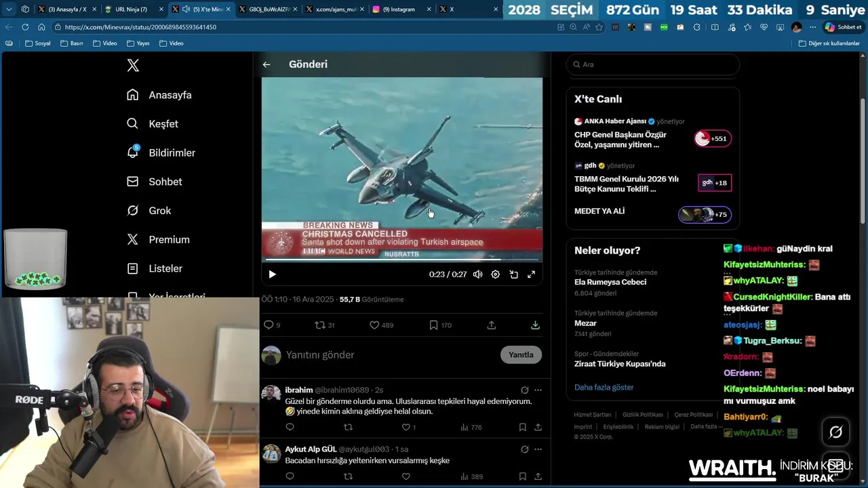The image size is (868, 488).
Task: Open Anasayfa in the X sidebar
Action: click(x=159, y=95)
